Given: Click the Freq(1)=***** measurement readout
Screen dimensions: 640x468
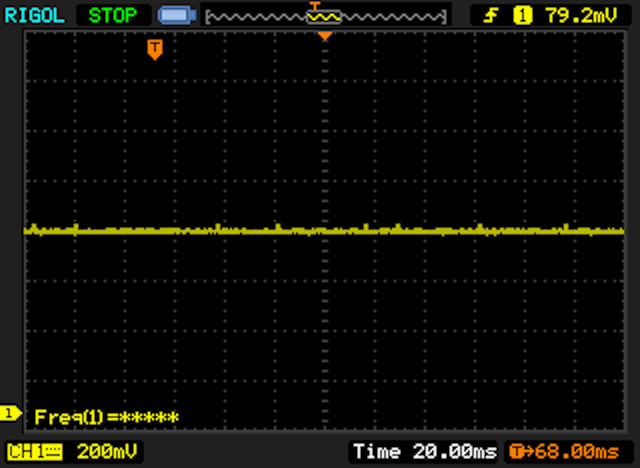Looking at the screenshot, I should (107, 417).
